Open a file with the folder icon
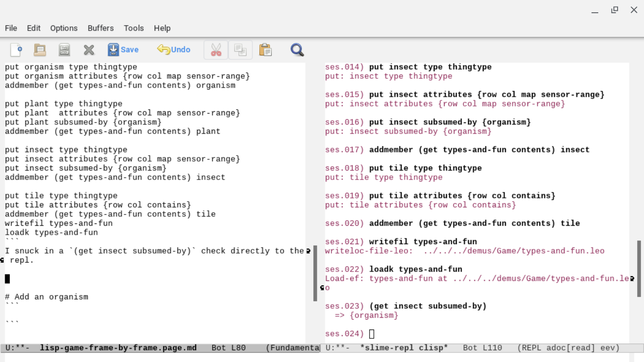Viewport: 644px width, 362px height. (40, 49)
